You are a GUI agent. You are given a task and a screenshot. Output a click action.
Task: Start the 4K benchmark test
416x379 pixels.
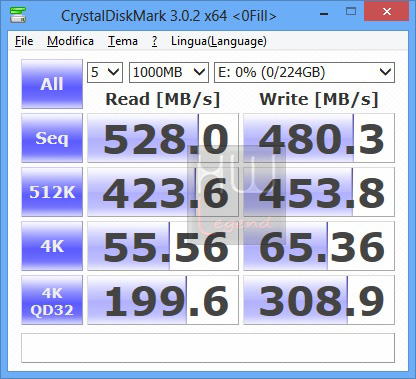point(52,246)
